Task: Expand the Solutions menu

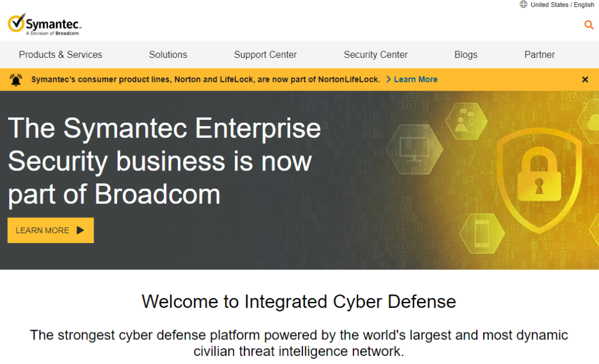Action: (168, 55)
